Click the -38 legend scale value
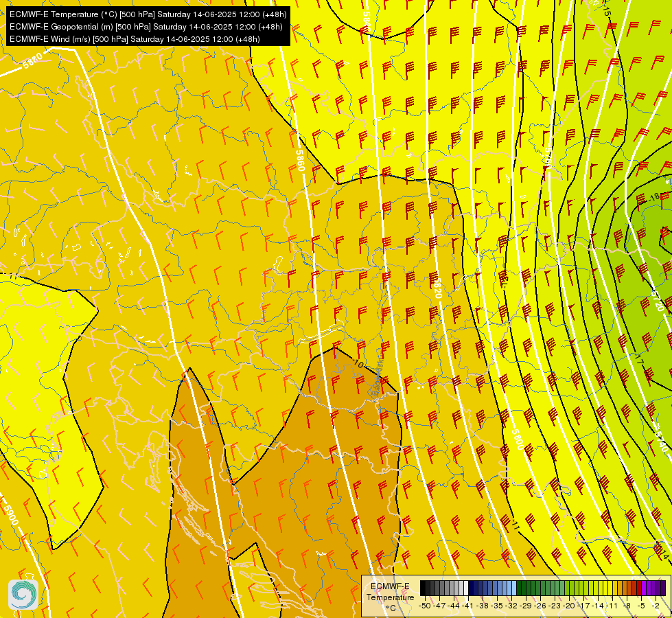The width and height of the screenshot is (672, 618). pos(482,606)
